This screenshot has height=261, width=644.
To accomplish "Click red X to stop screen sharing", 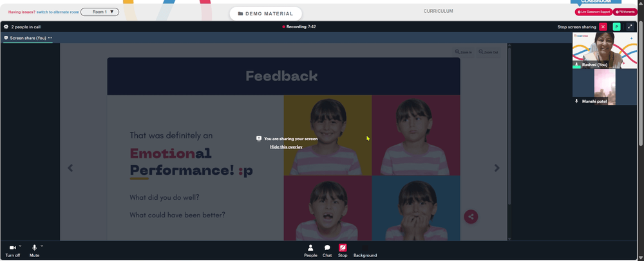I will click(603, 26).
